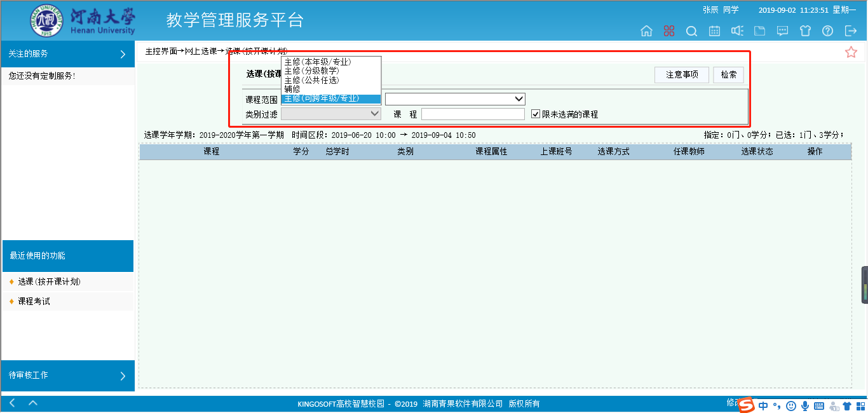This screenshot has height=413, width=868.
Task: Choose 辅修 option in dropdown list
Action: [292, 90]
